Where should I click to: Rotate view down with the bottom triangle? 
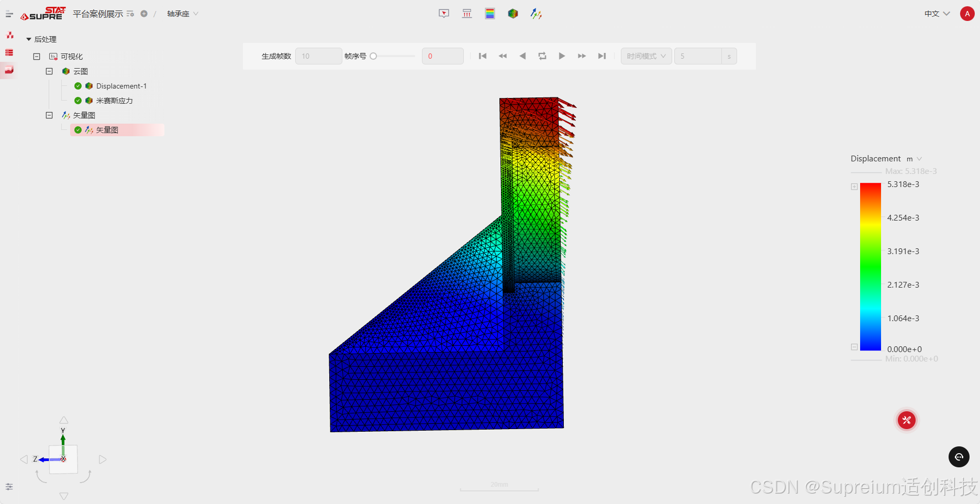click(64, 496)
